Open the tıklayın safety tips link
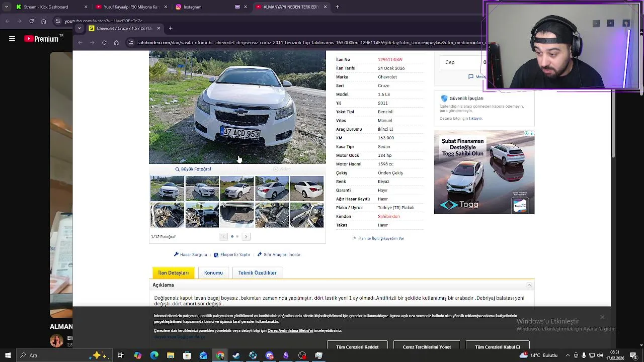The width and height of the screenshot is (644, 362). 475,118
